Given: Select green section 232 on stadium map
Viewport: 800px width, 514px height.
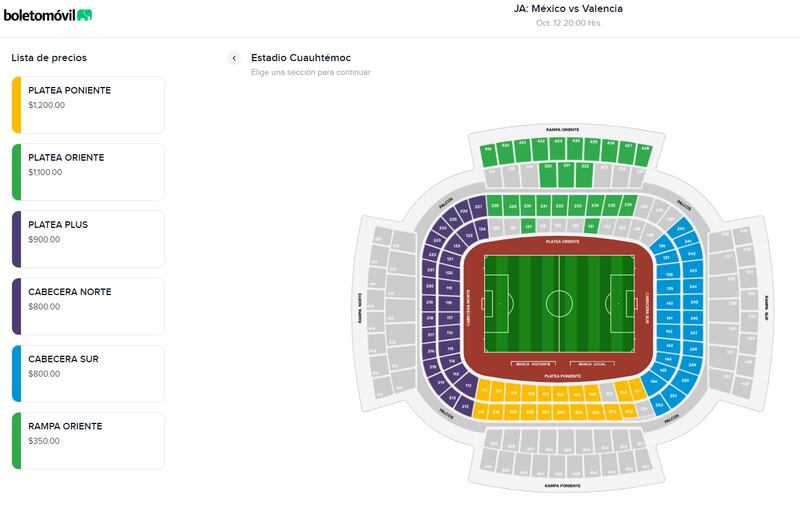Looking at the screenshot, I should click(560, 205).
